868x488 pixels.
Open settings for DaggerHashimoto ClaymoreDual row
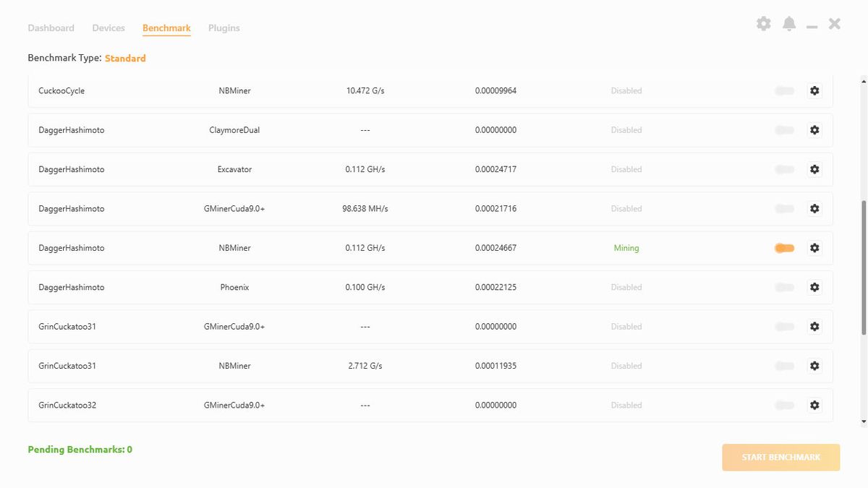pyautogui.click(x=814, y=130)
